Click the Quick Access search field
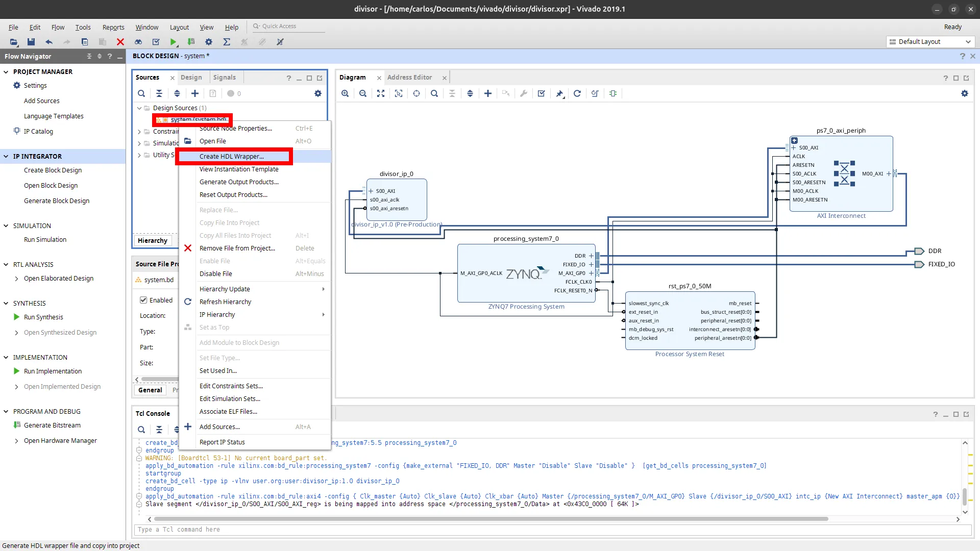The image size is (980, 551). (289, 27)
